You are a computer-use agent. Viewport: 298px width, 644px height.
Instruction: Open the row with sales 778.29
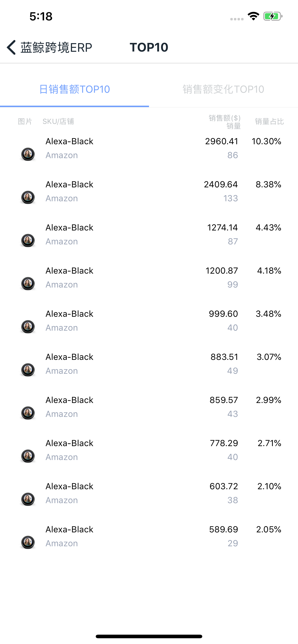pyautogui.click(x=149, y=450)
